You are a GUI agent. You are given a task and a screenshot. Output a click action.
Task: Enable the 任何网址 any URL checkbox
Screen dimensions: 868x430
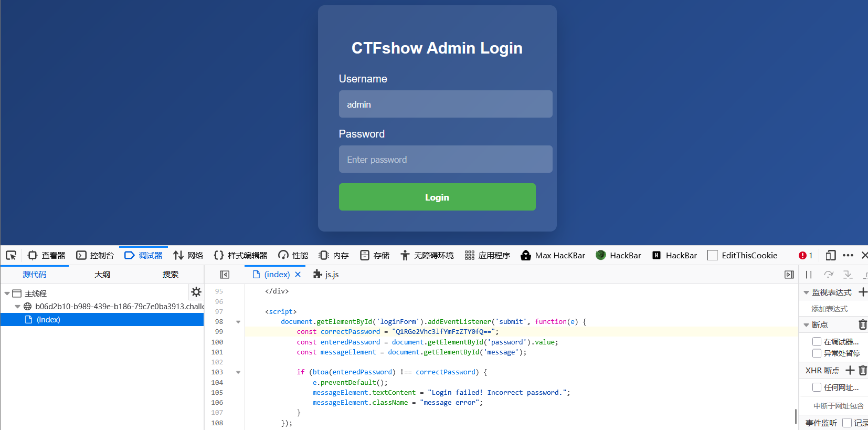click(817, 387)
